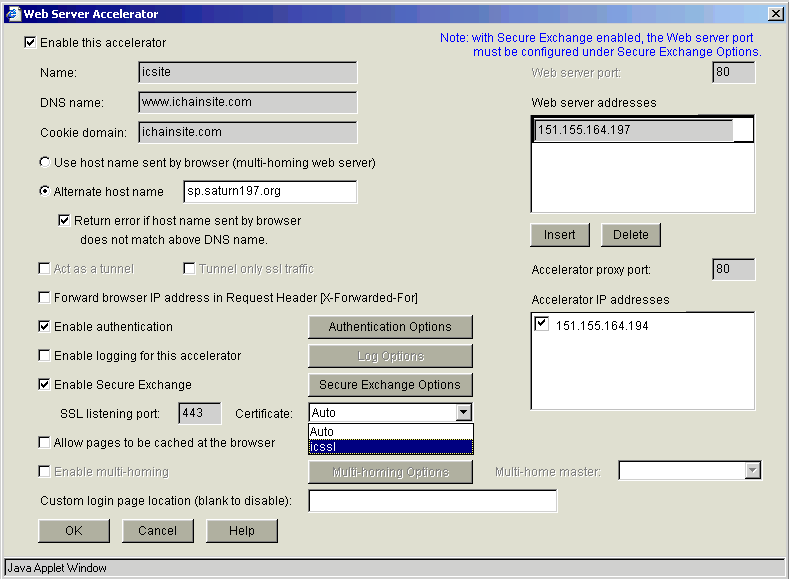Screen dimensions: 789x579
Task: Select web server address 151.155.164.197
Action: coord(634,130)
